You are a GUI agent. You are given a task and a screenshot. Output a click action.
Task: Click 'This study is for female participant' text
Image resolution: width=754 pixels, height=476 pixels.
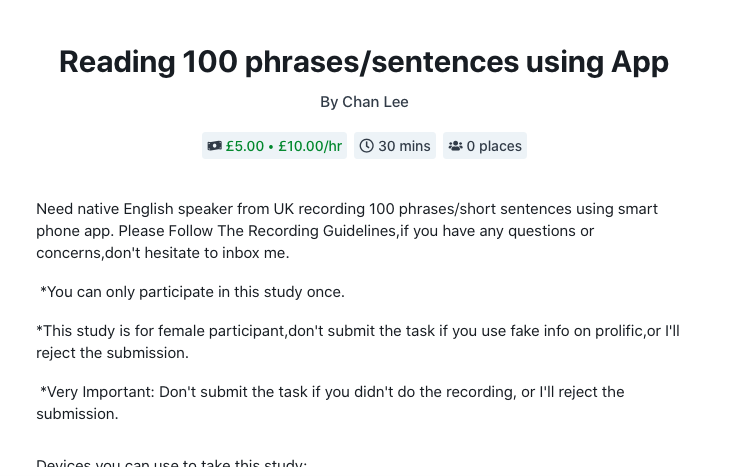(162, 331)
